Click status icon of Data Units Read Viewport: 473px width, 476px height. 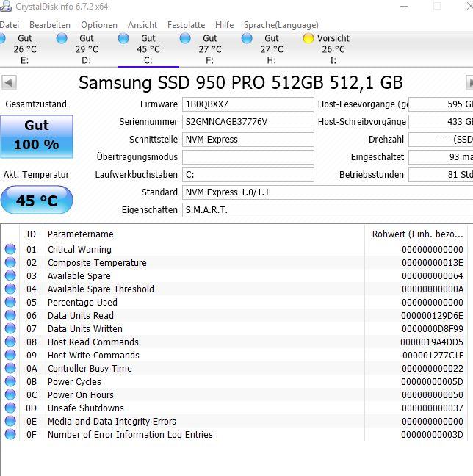pos(10,315)
